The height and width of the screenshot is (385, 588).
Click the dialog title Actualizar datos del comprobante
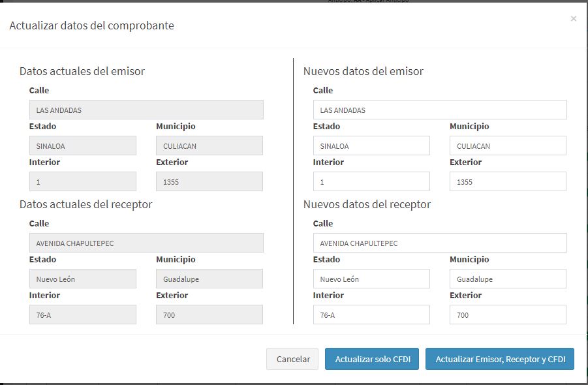[91, 25]
